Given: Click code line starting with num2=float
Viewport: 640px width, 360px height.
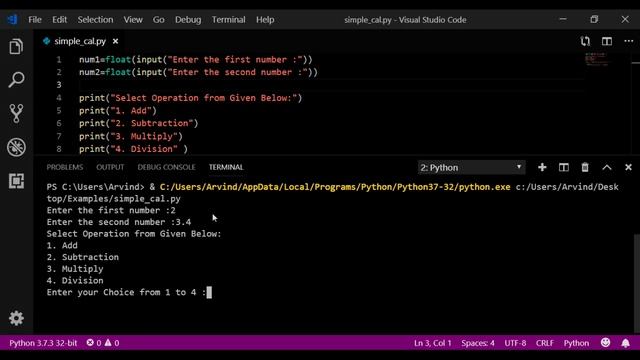Looking at the screenshot, I should coord(198,72).
